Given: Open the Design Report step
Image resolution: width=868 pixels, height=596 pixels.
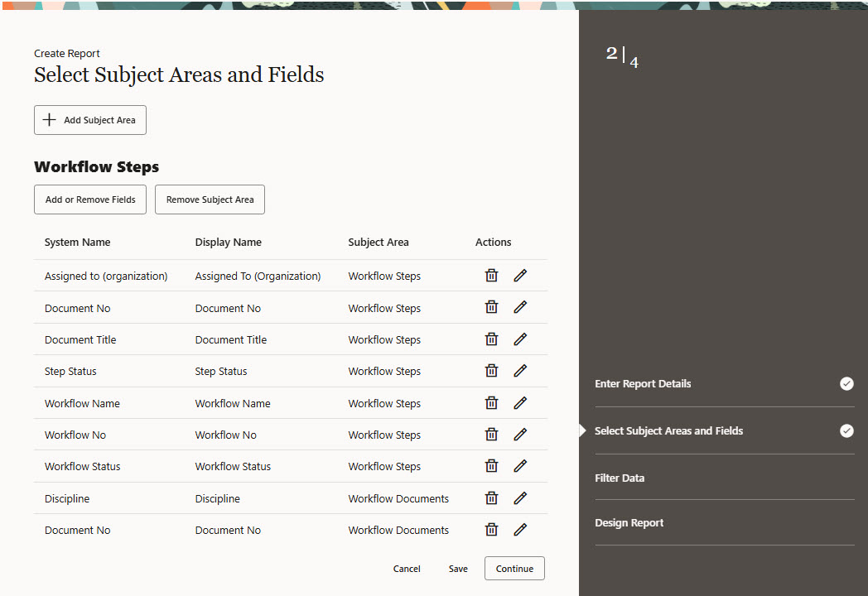Looking at the screenshot, I should [x=629, y=522].
